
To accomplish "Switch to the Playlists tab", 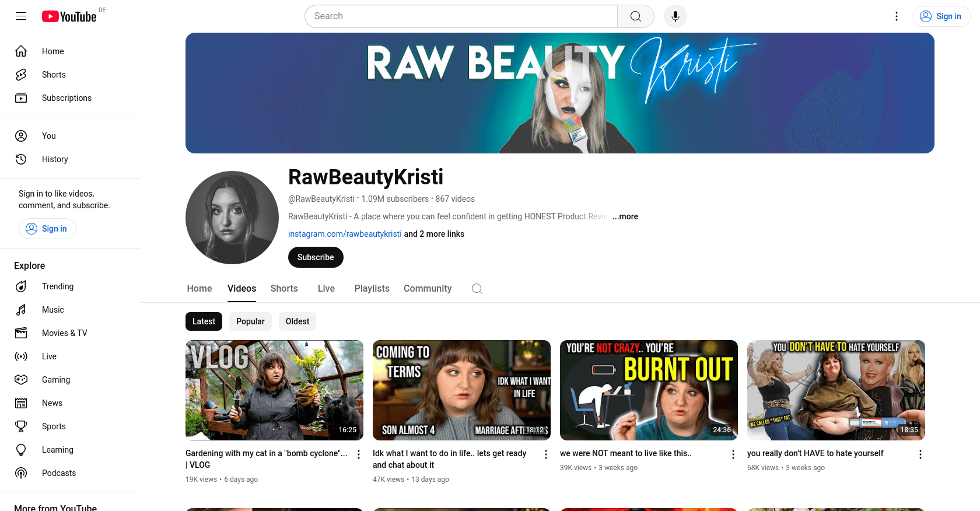I will 372,289.
